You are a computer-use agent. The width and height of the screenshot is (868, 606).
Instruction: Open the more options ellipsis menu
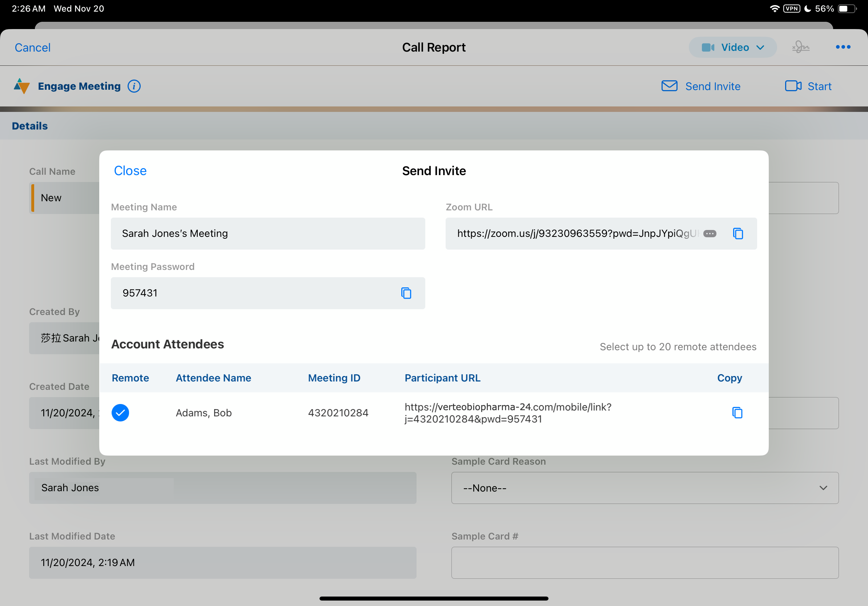tap(843, 47)
